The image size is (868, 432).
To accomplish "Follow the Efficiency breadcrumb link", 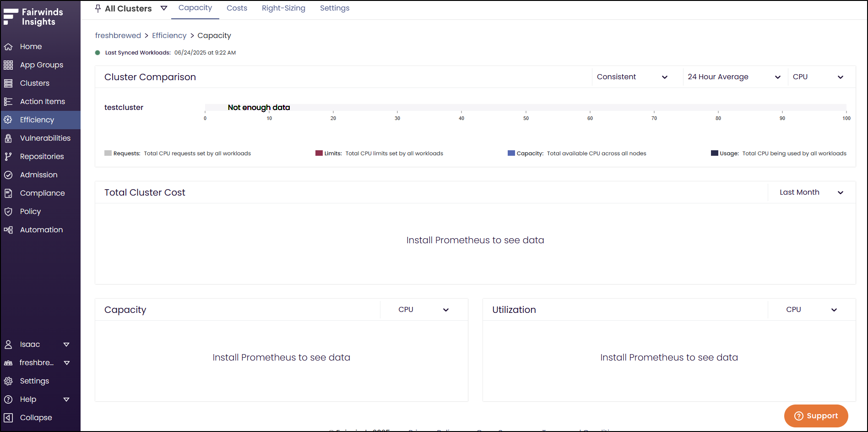I will point(169,36).
